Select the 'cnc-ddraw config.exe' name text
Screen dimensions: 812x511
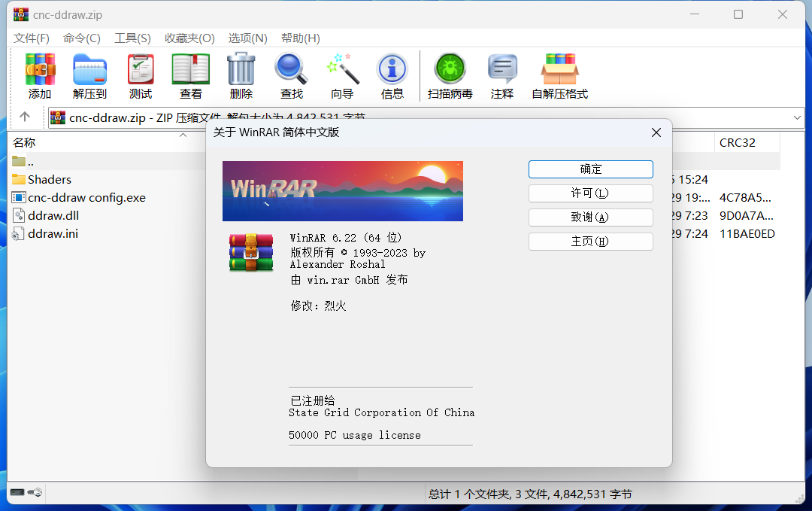(x=87, y=197)
